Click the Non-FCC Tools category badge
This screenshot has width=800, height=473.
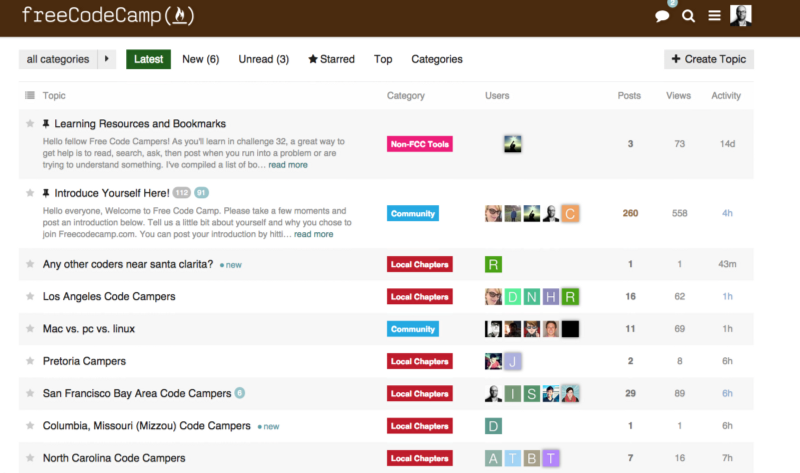pos(419,144)
